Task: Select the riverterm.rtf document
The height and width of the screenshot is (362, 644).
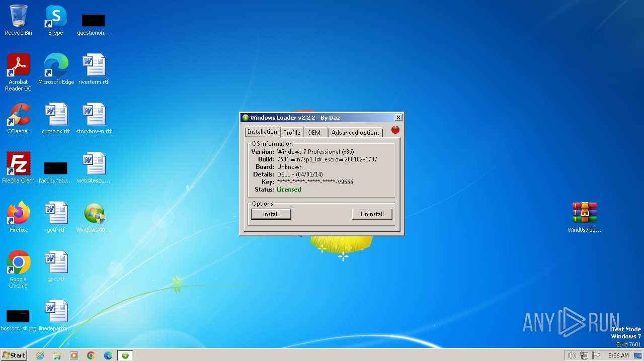Action: (94, 69)
